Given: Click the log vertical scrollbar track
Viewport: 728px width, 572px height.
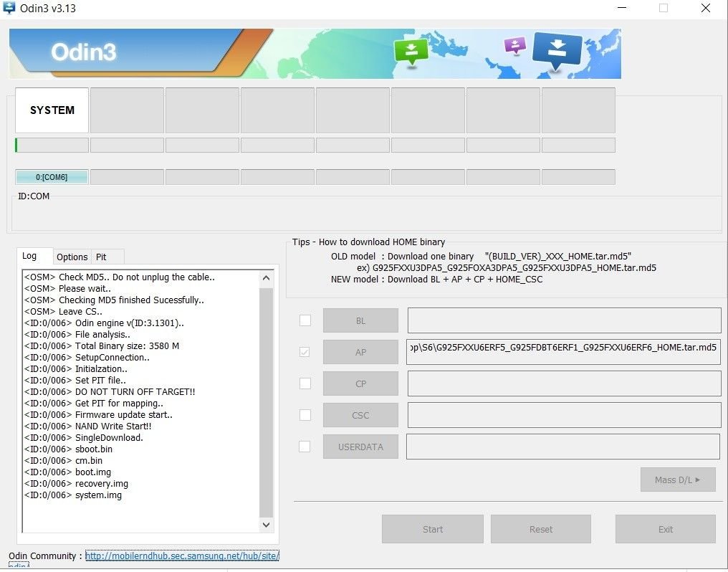Looking at the screenshot, I should pos(266,402).
